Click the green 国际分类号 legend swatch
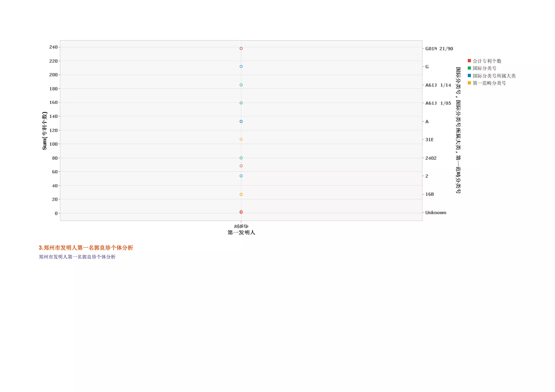The width and height of the screenshot is (555, 392). pyautogui.click(x=469, y=68)
